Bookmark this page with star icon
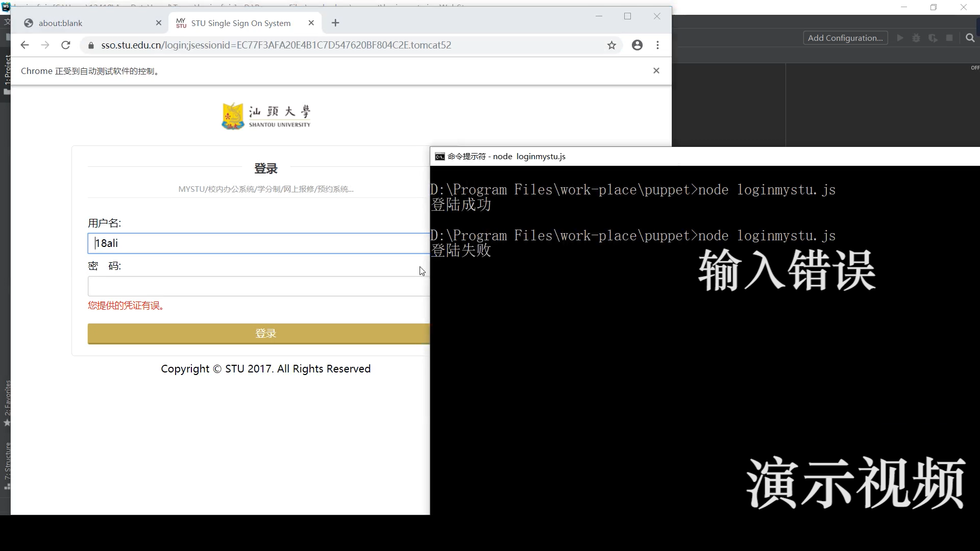This screenshot has width=980, height=551. click(x=611, y=45)
